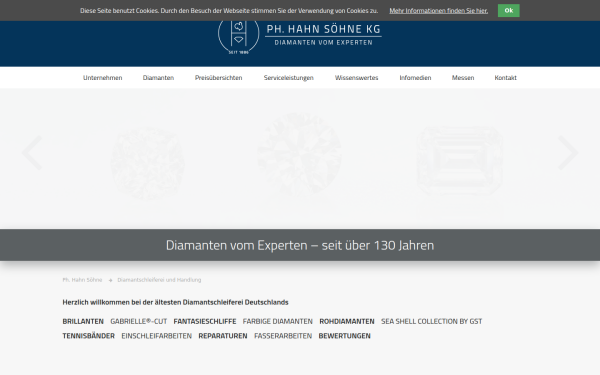Open the TENNISBÄNDER link
Screen dimensions: 600x375
pos(88,336)
